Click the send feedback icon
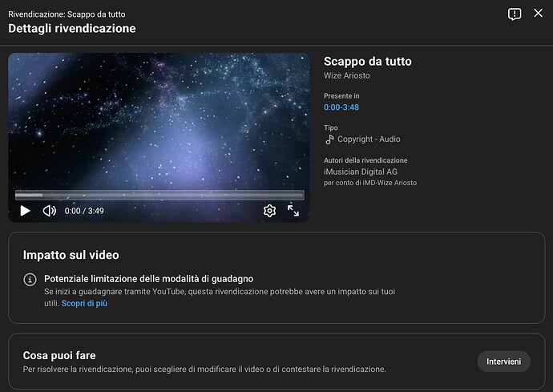The image size is (553, 392). [x=515, y=14]
